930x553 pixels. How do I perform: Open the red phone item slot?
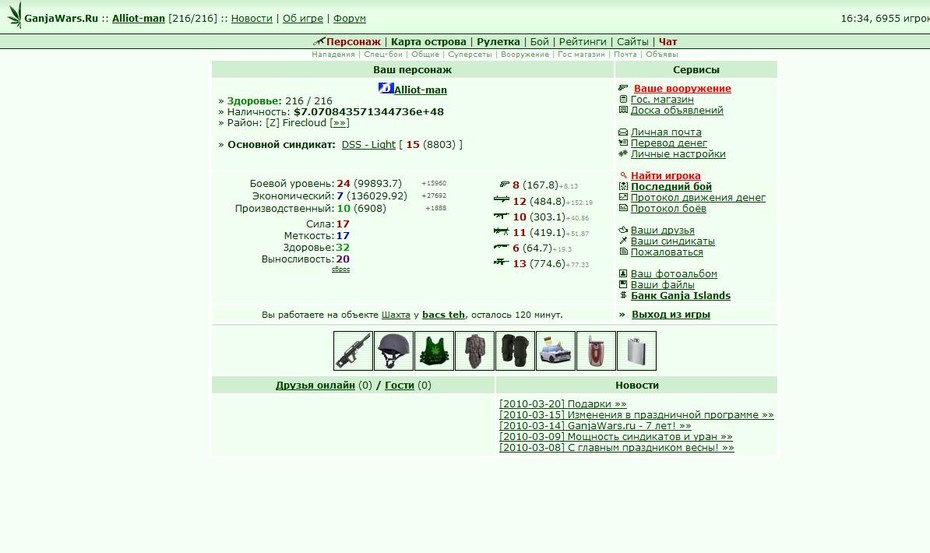coord(595,351)
